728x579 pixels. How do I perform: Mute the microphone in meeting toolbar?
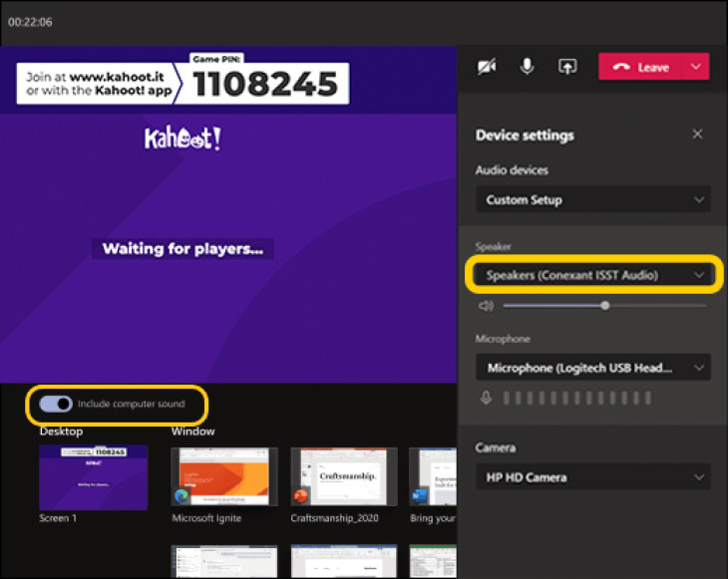point(527,67)
